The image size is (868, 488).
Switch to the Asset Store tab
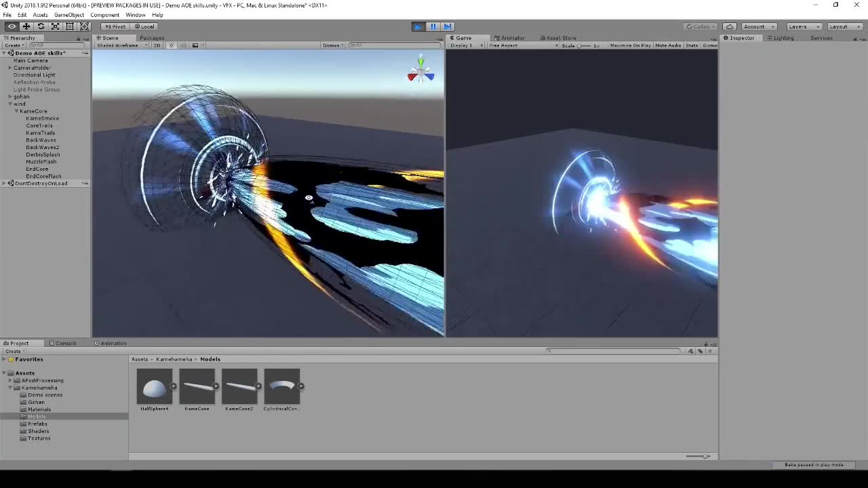pos(558,38)
